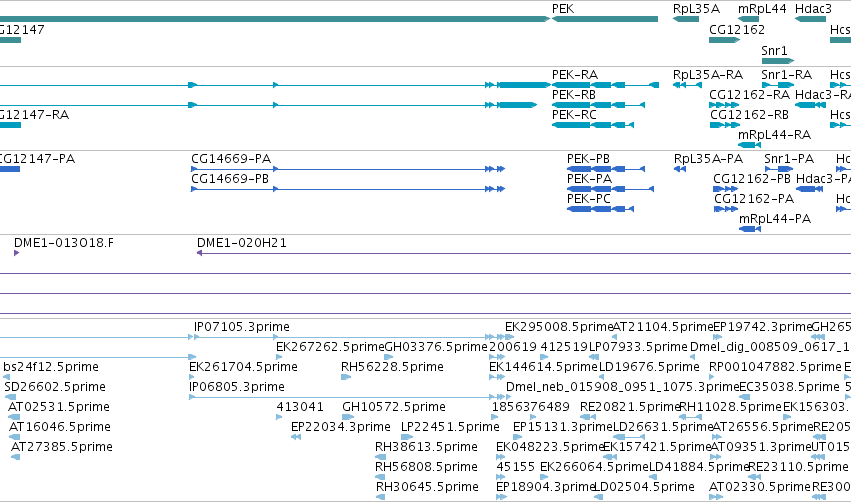Click the EK295008.5prime EST label
The width and height of the screenshot is (851, 502).
point(558,327)
